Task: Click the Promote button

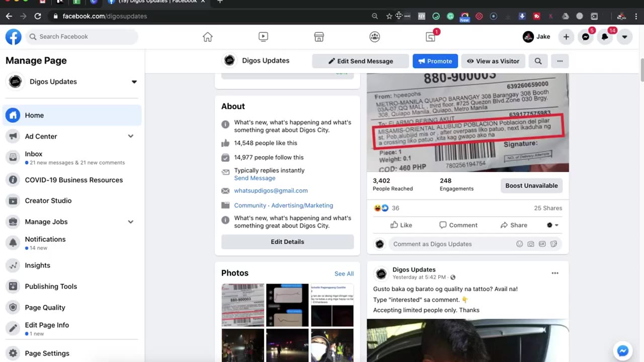Action: point(435,61)
